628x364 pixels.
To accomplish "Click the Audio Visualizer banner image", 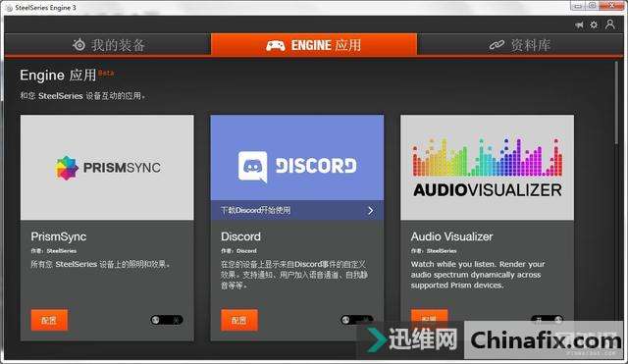I will [x=487, y=168].
